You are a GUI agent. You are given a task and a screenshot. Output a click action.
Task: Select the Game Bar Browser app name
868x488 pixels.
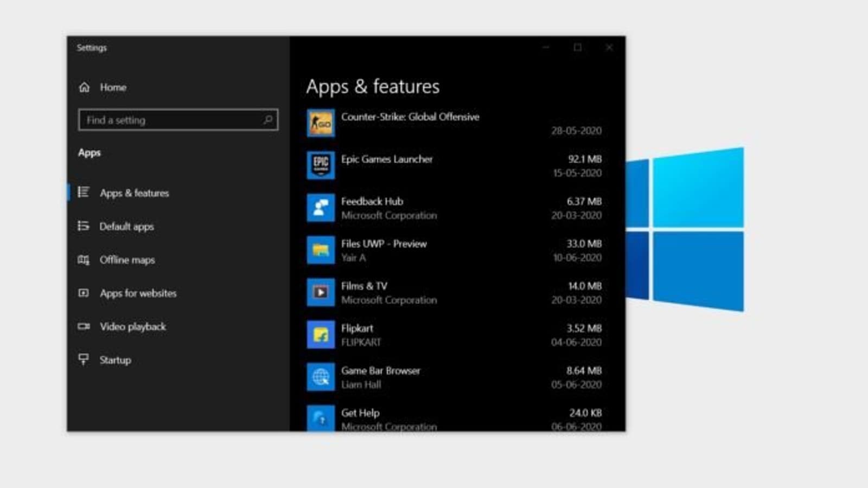coord(381,370)
